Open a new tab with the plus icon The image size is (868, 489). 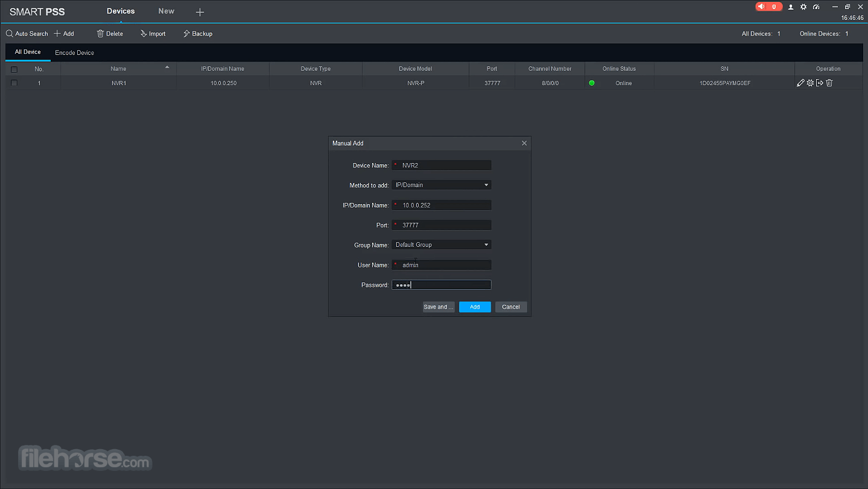tap(200, 12)
